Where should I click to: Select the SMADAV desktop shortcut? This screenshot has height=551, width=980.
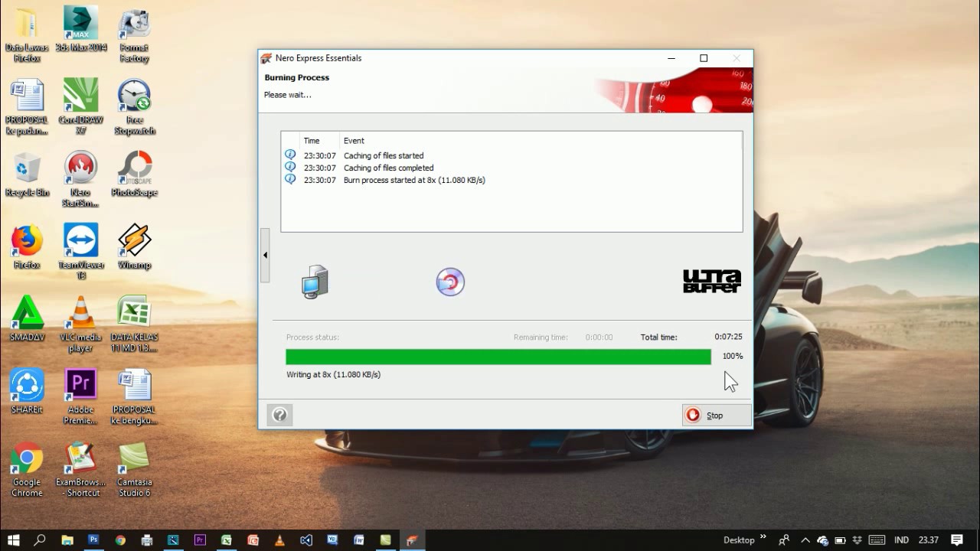point(27,318)
